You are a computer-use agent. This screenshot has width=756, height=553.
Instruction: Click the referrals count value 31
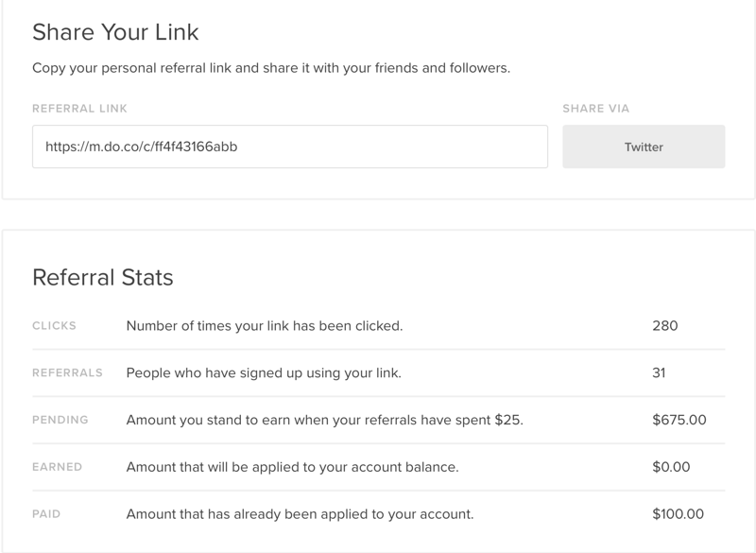(x=659, y=372)
